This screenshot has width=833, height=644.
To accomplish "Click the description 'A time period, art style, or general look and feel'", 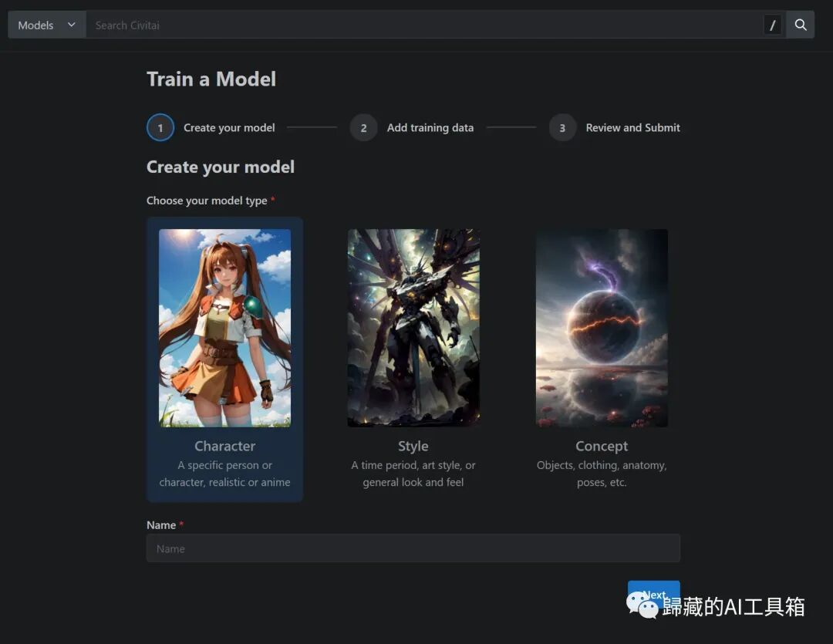I will (413, 474).
